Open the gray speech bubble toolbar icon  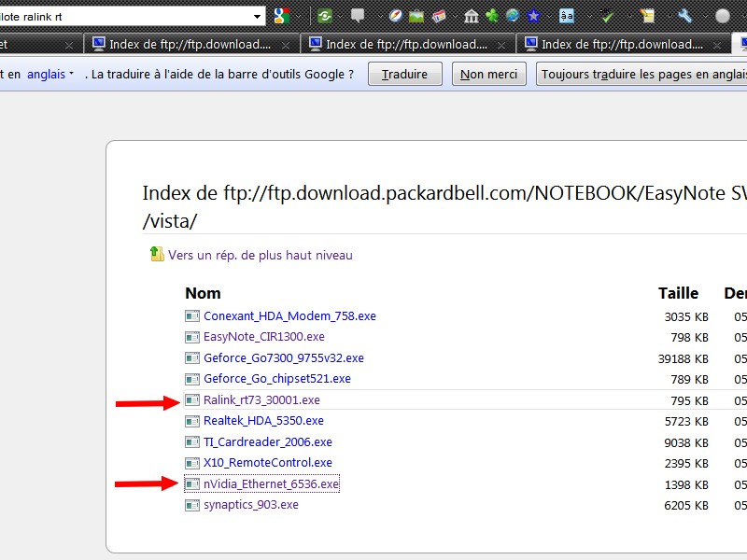358,16
